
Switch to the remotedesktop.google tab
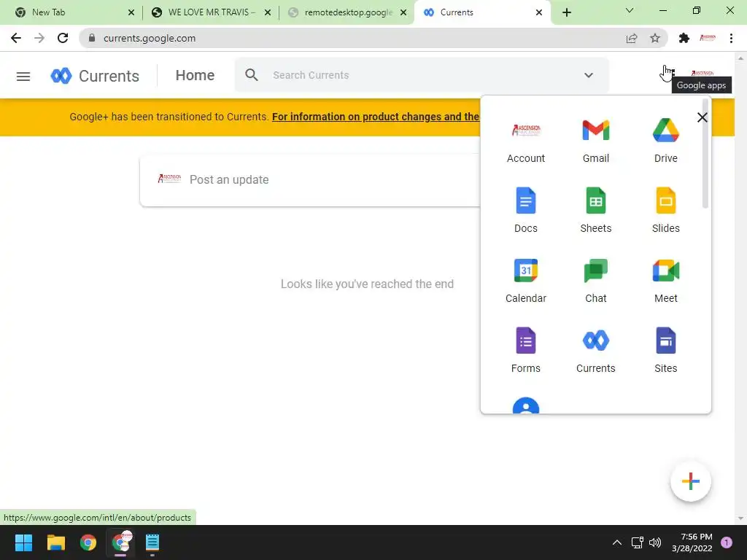348,12
